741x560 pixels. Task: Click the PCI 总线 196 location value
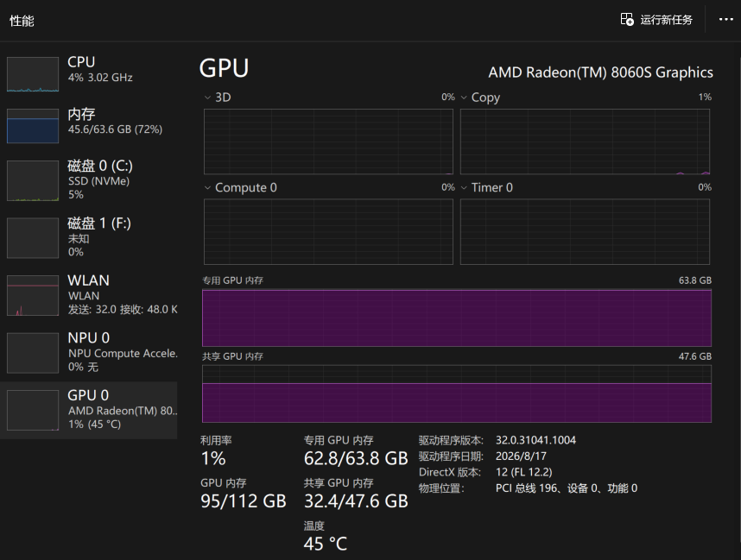tap(567, 488)
